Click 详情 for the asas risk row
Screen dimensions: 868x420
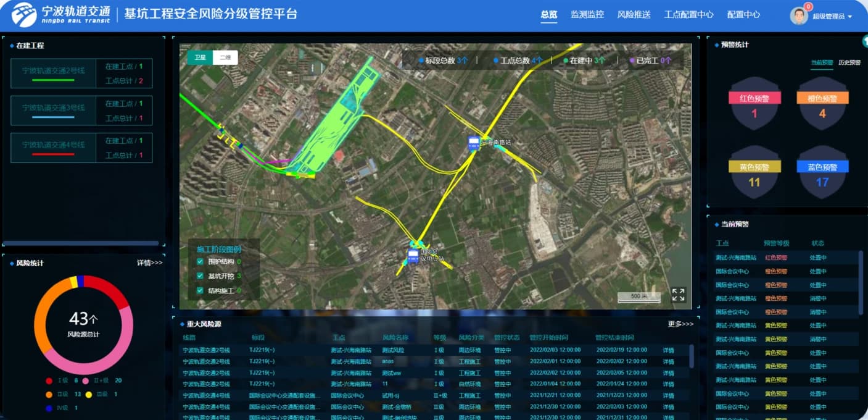[x=668, y=362]
